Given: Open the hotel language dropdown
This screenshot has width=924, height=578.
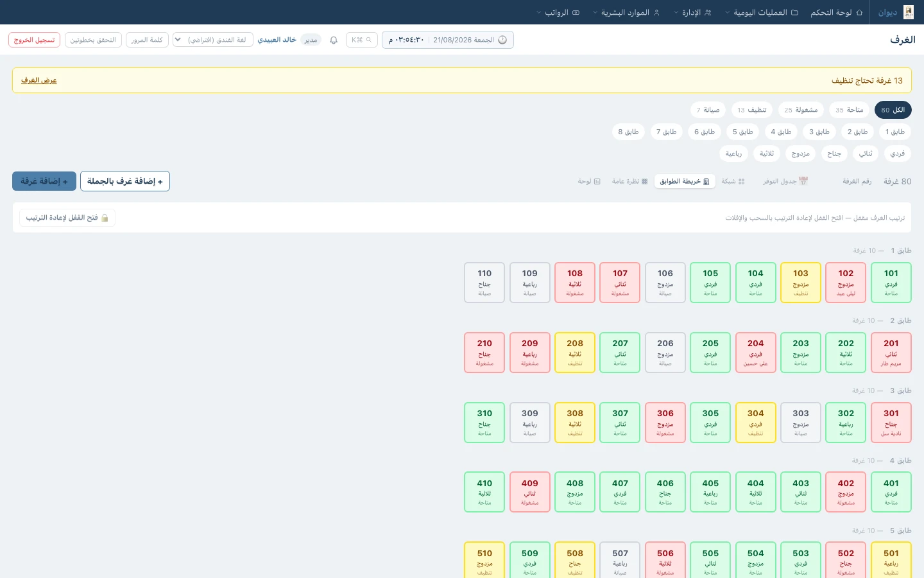Looking at the screenshot, I should tap(213, 40).
